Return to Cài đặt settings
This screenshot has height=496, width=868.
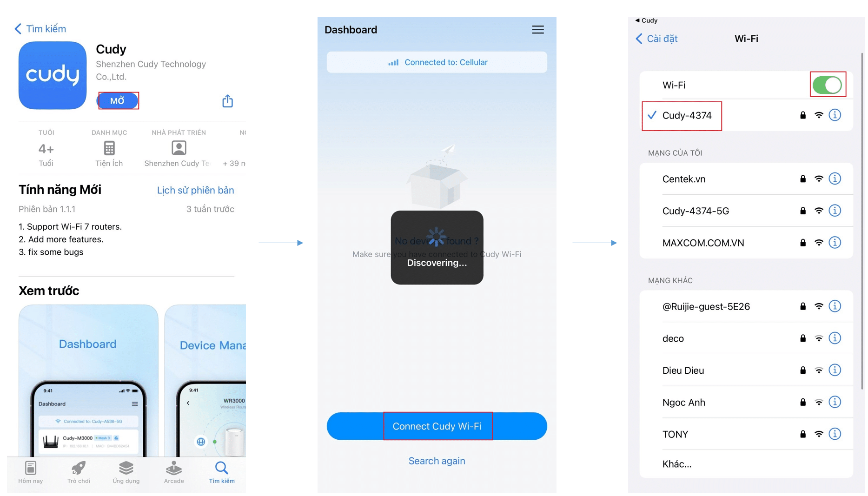click(656, 39)
